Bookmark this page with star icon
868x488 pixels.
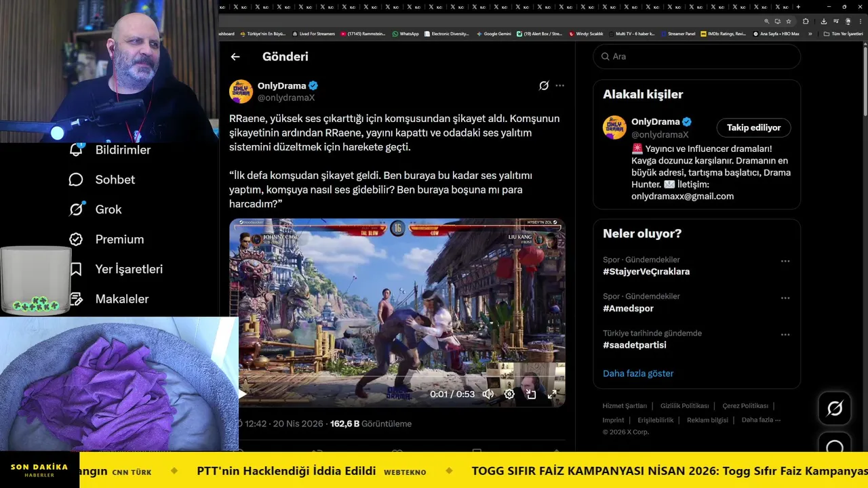click(789, 21)
